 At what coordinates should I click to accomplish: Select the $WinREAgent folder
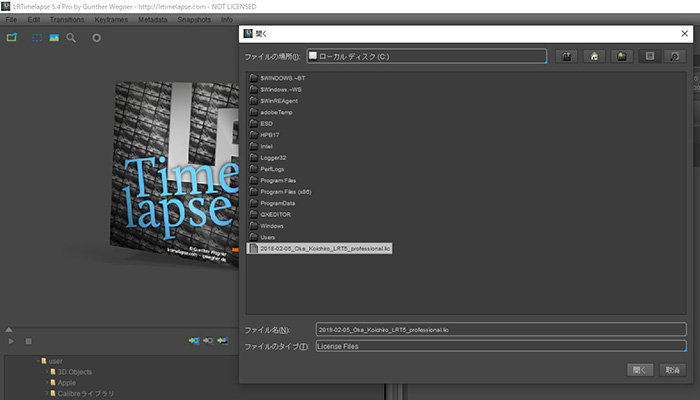pos(274,101)
